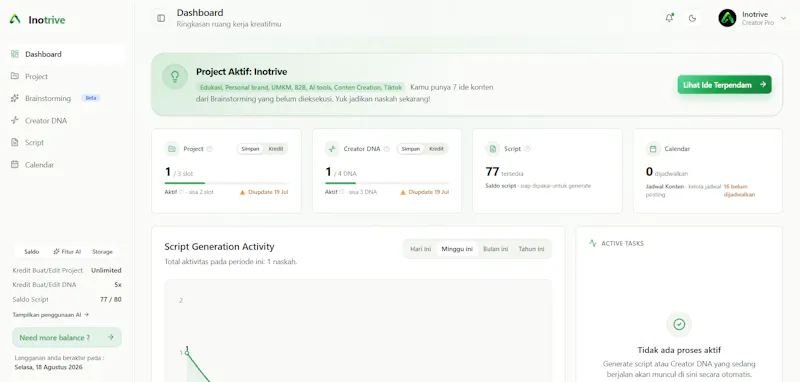800x382 pixels.
Task: Click the Saldo Script 77 / 80 value
Action: pyautogui.click(x=111, y=299)
